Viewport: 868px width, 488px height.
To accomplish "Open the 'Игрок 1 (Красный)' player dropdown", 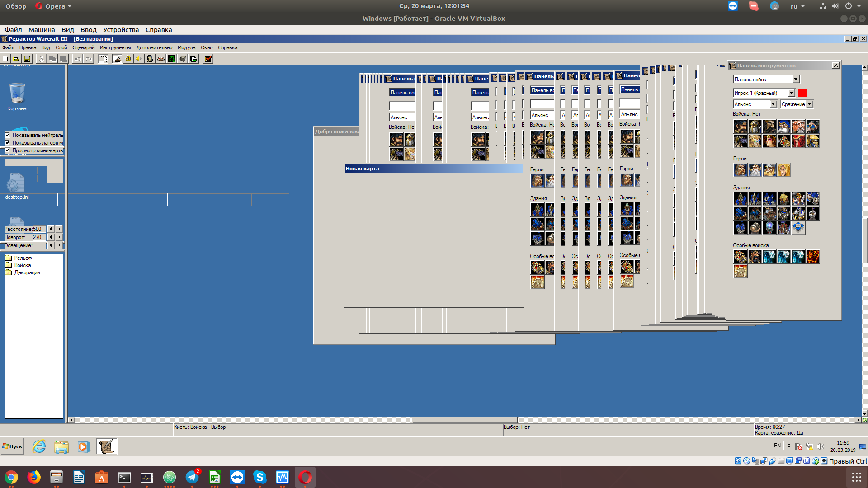I will (764, 93).
